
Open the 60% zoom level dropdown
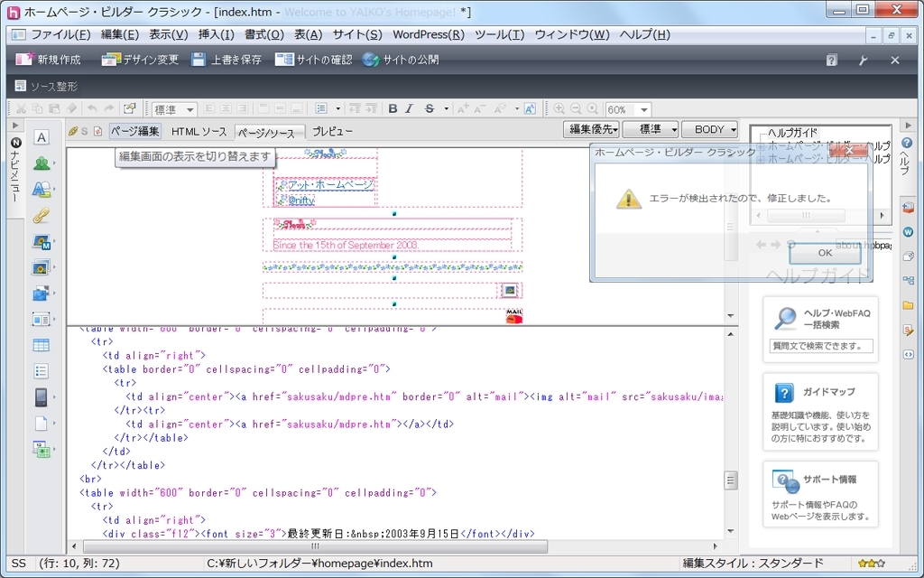pos(642,109)
